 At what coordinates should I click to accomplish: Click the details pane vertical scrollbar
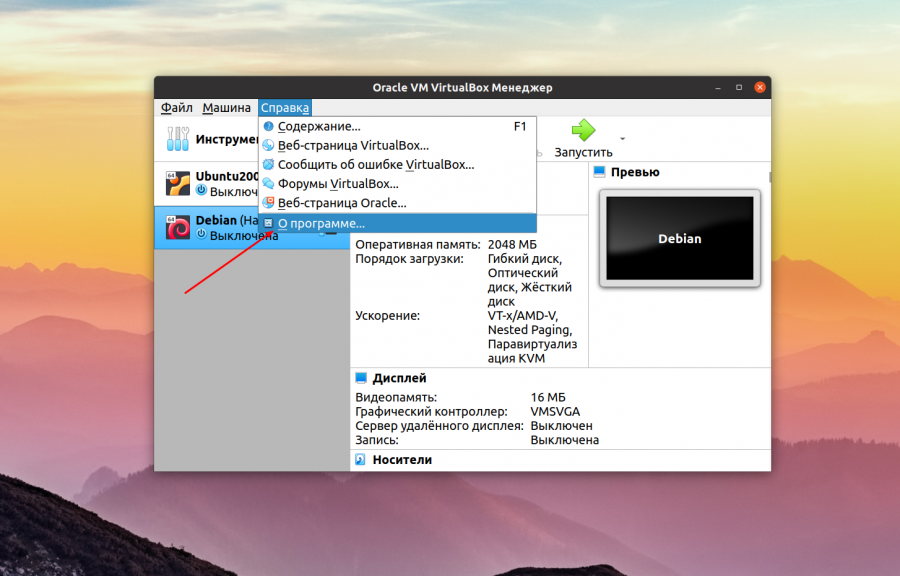(769, 178)
